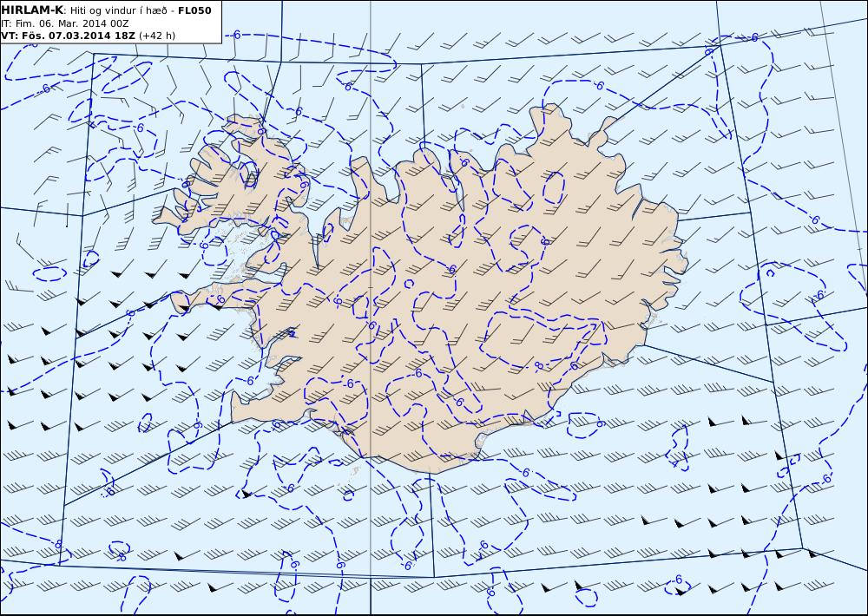Click the 'VT: Fös. 07.03.2014 18Z' valid time

point(68,36)
